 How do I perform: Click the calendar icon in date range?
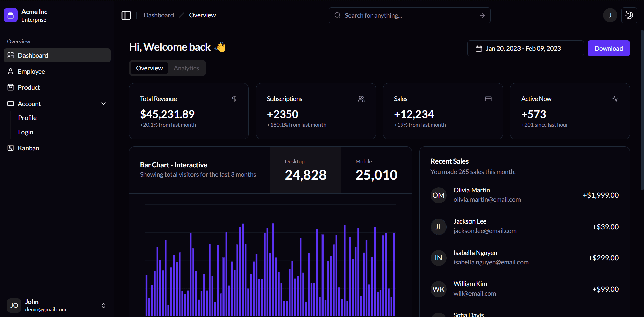click(x=479, y=49)
